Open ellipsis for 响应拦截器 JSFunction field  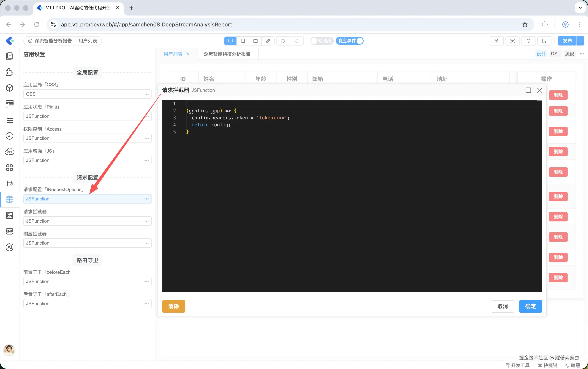click(146, 243)
